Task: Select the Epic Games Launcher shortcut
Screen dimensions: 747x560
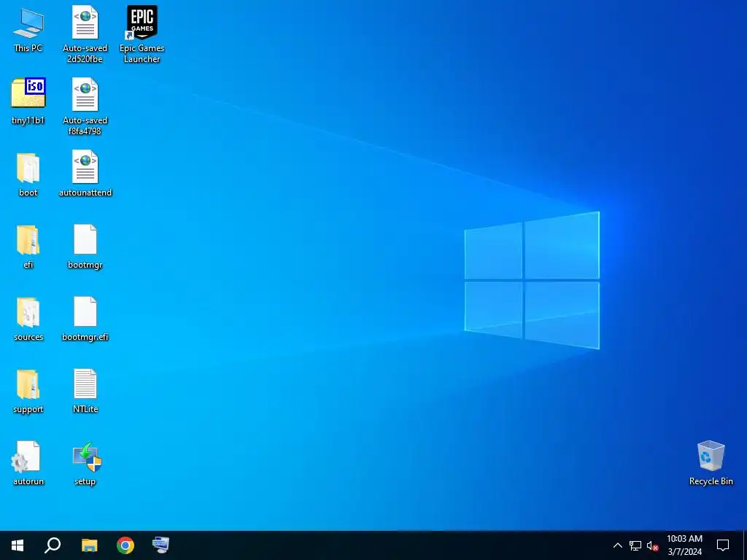Action: (142, 34)
